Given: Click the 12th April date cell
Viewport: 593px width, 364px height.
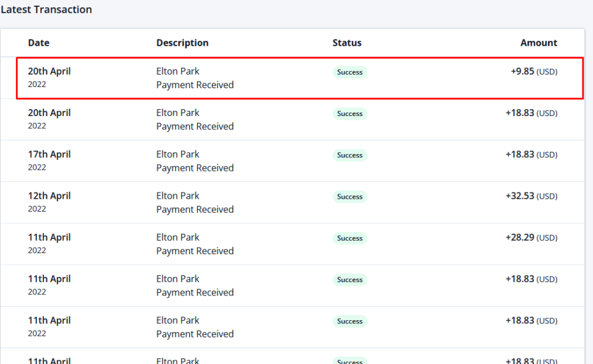Looking at the screenshot, I should [x=49, y=196].
